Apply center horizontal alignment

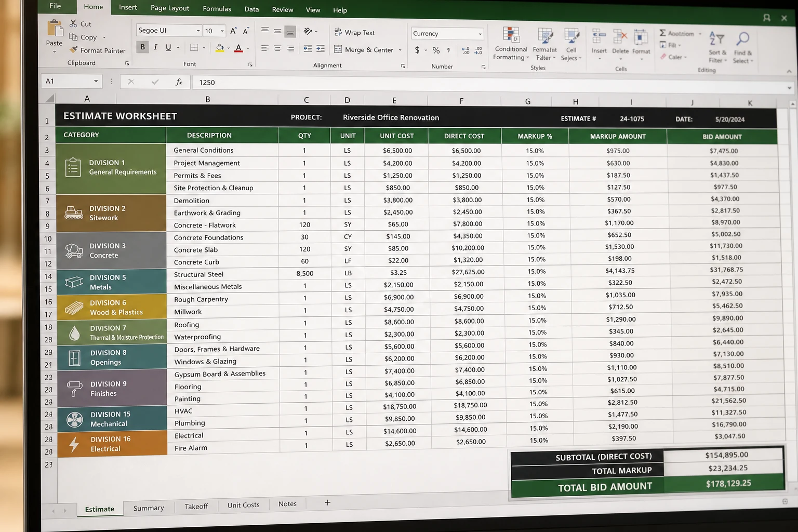click(x=277, y=48)
